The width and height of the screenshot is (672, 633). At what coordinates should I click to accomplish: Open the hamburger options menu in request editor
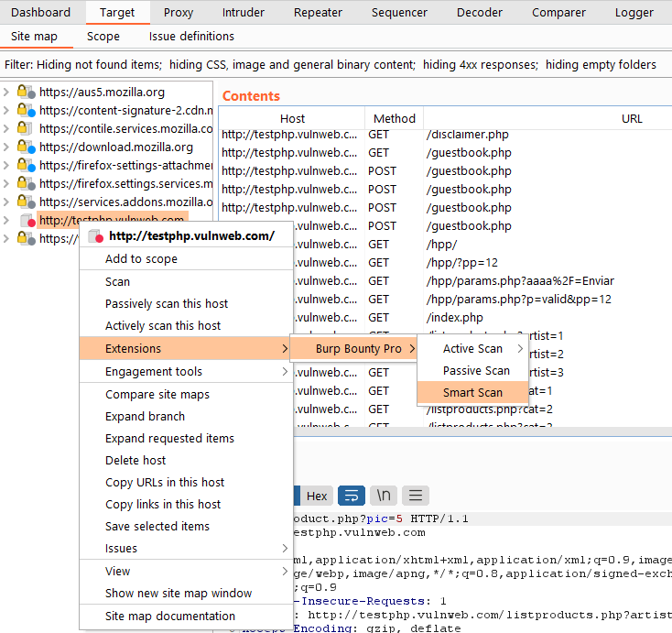[x=416, y=496]
